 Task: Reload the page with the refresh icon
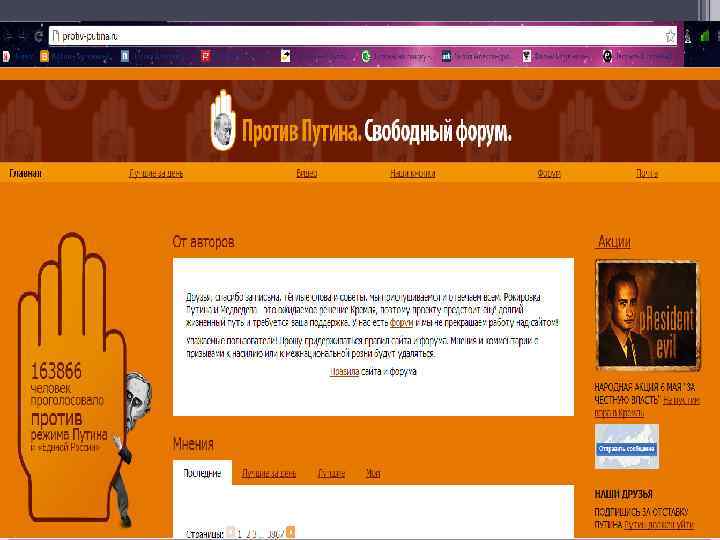coord(39,36)
